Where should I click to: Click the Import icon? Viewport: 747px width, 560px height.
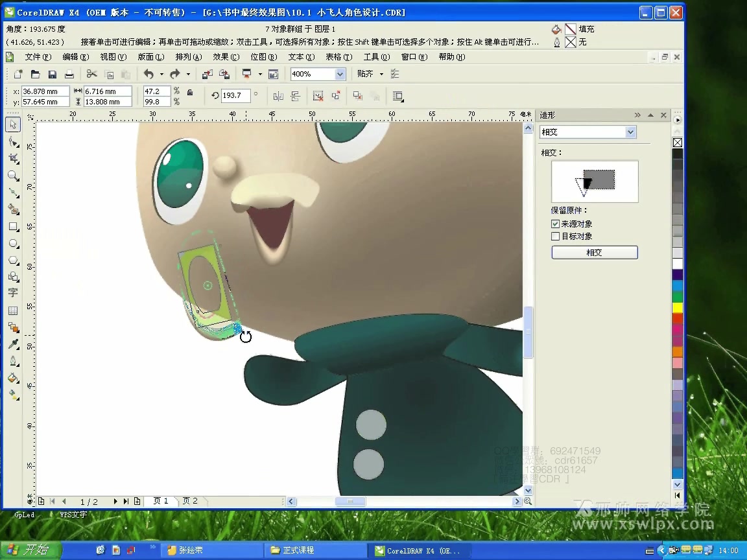tap(207, 74)
